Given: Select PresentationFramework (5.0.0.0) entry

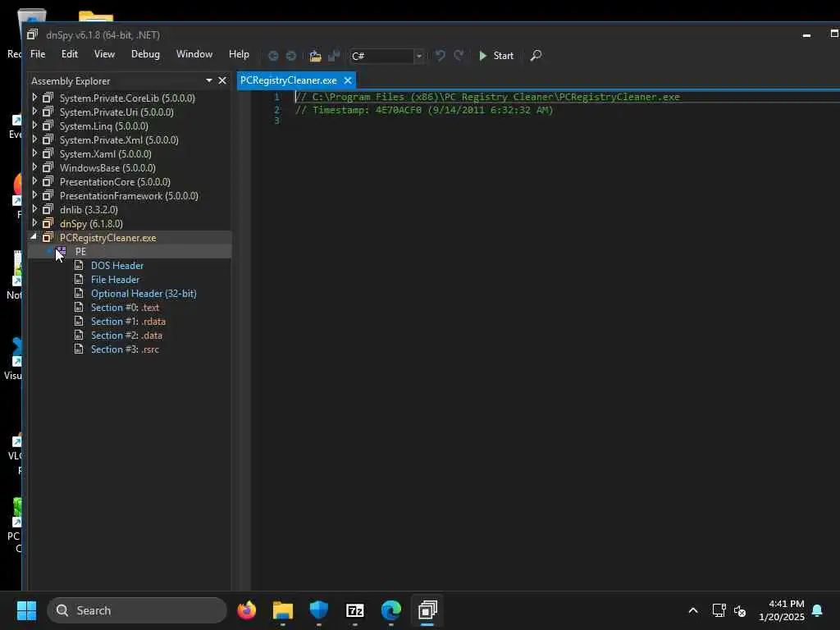Looking at the screenshot, I should click(129, 195).
